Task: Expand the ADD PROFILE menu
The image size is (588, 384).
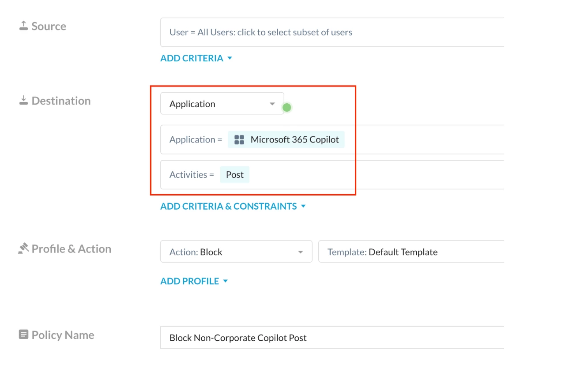Action: pyautogui.click(x=194, y=281)
